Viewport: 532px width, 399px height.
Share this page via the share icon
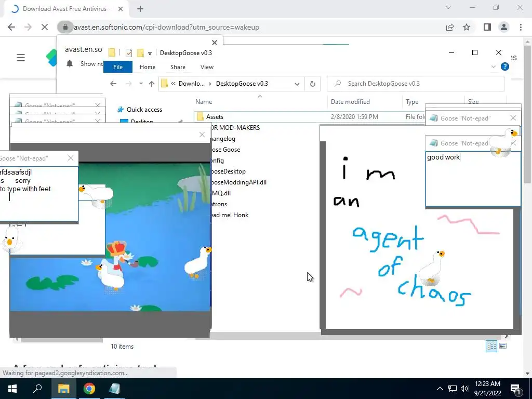tap(450, 27)
